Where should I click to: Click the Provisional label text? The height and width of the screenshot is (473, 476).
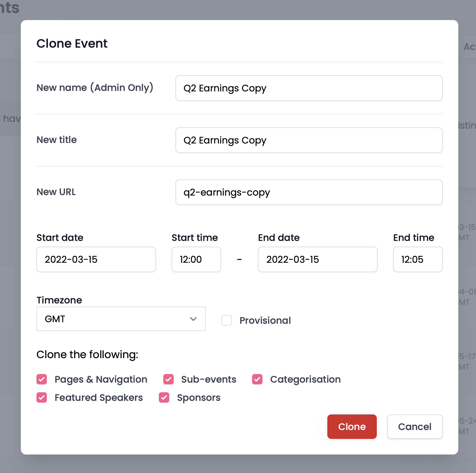pyautogui.click(x=265, y=320)
